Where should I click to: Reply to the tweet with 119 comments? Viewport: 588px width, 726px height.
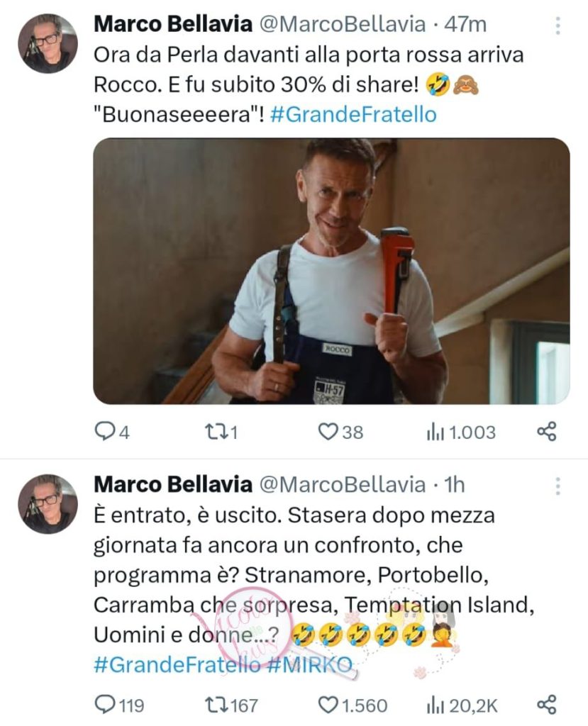tap(119, 705)
